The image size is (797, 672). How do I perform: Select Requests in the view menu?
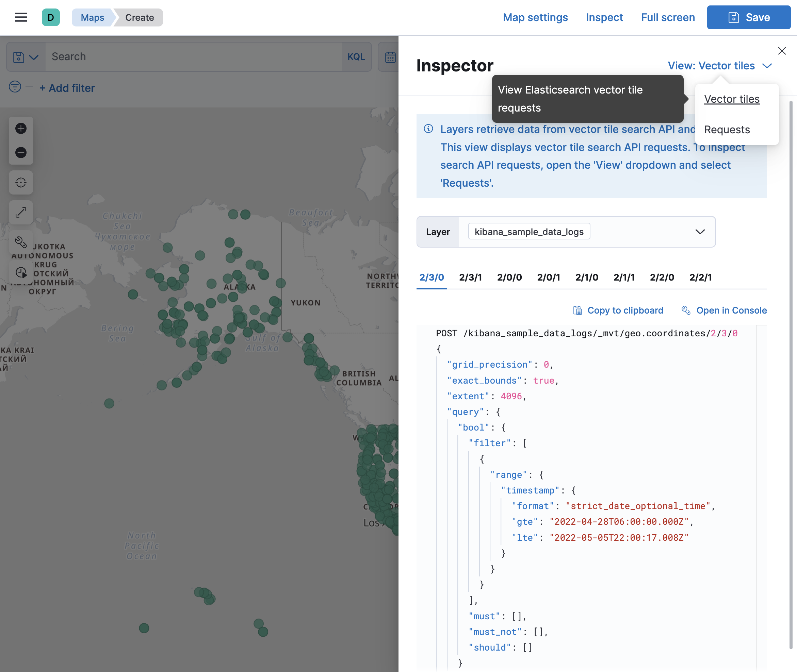pos(727,130)
